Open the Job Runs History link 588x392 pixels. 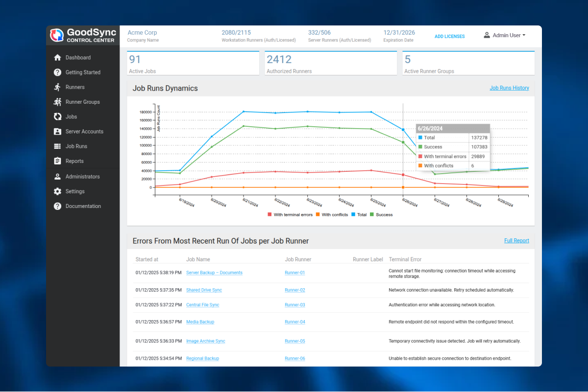click(x=509, y=88)
